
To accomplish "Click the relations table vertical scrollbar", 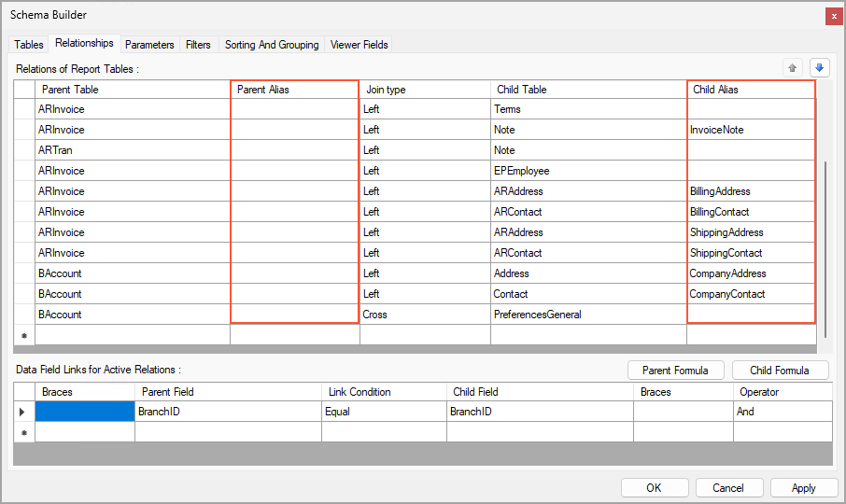I will tap(825, 252).
